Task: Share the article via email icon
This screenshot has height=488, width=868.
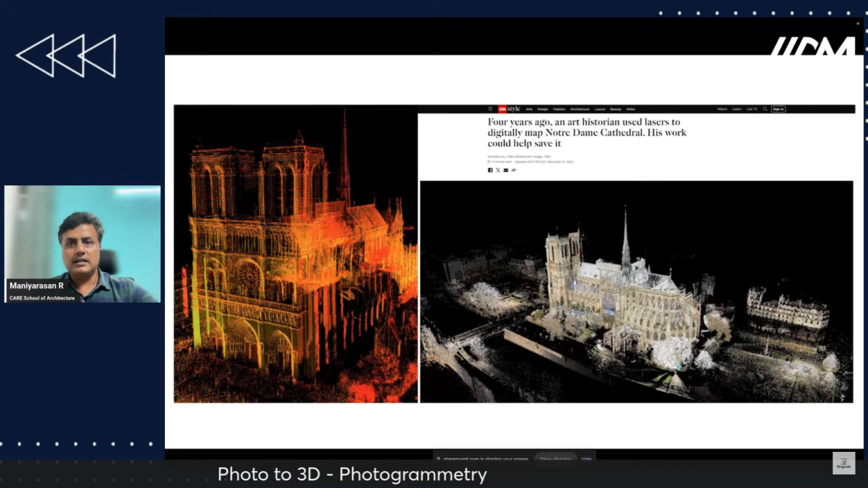Action: 506,169
